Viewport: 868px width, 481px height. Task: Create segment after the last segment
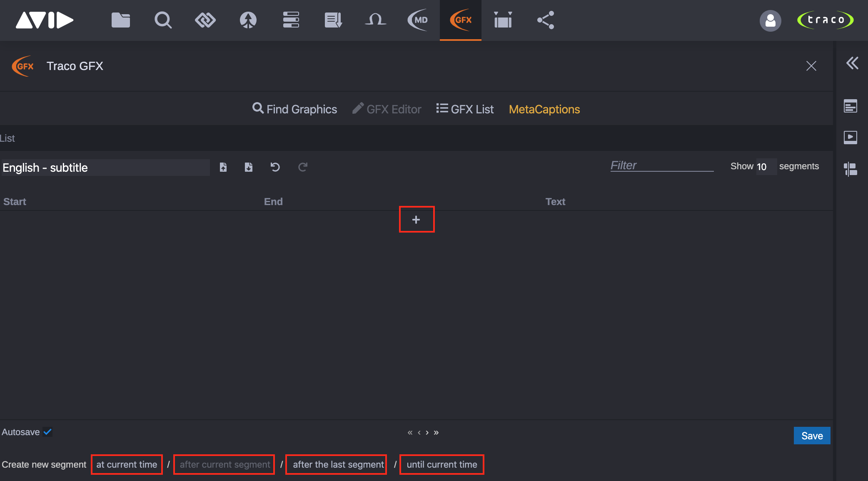point(338,464)
